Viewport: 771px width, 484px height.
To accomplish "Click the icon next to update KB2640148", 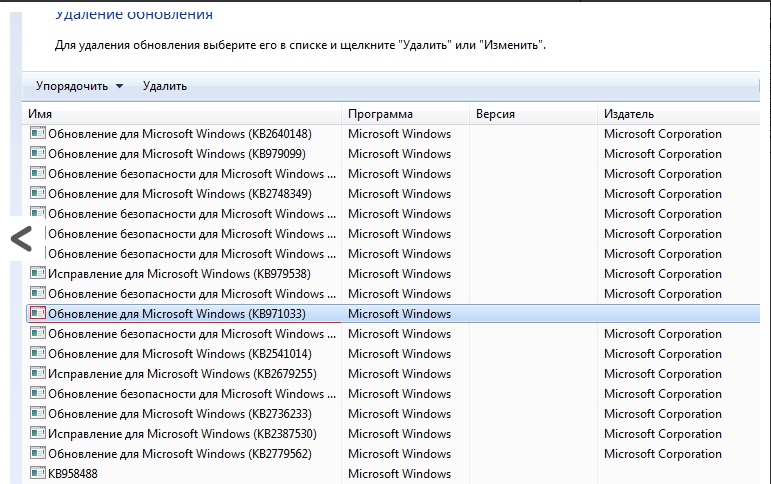I will 38,134.
